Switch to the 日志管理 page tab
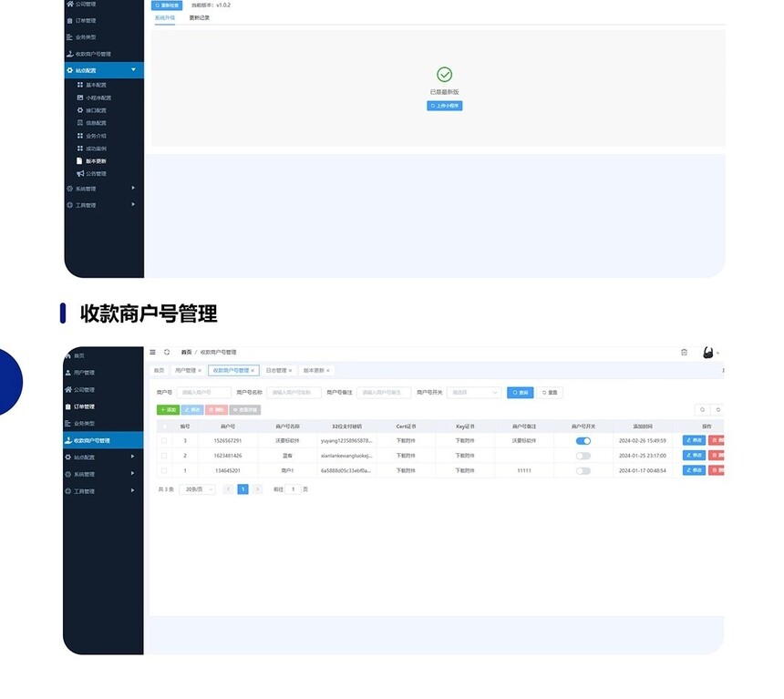Image resolution: width=784 pixels, height=699 pixels. click(276, 371)
